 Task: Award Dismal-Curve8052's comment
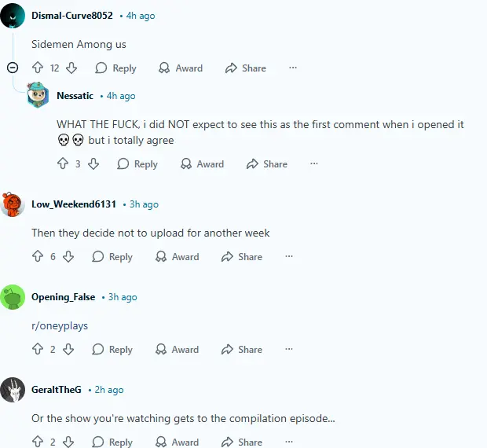click(x=181, y=68)
